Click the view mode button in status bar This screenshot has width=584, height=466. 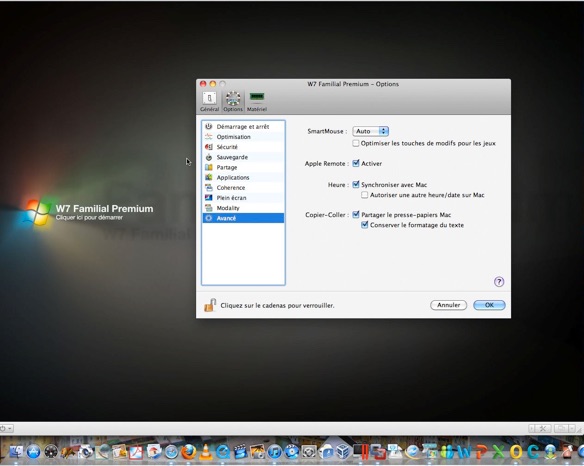point(562,428)
